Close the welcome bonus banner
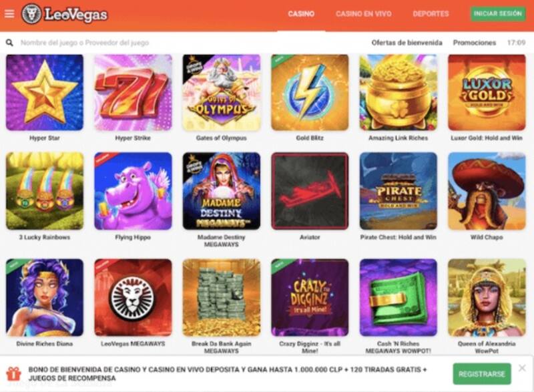 [x=522, y=368]
